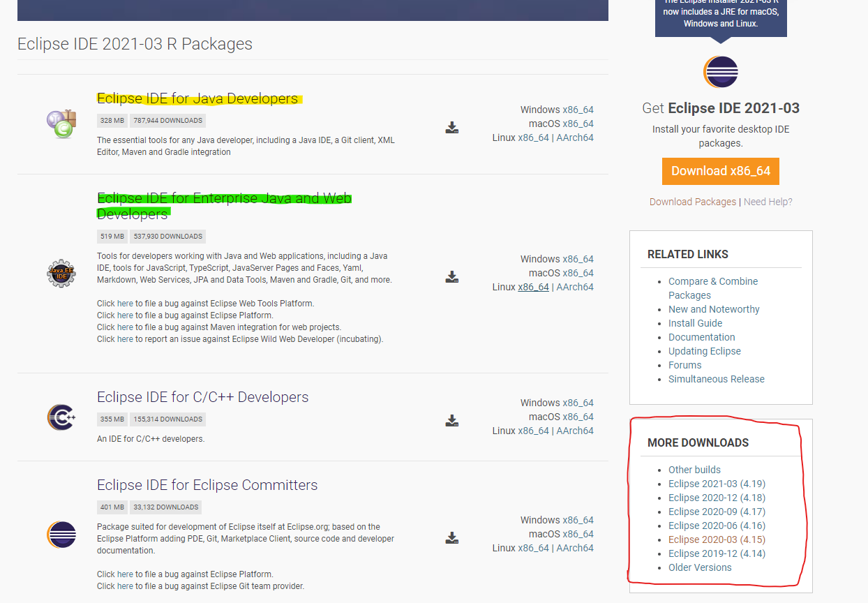This screenshot has width=868, height=603.
Task: Select Linux AArch64 for Java Developers
Action: coord(575,137)
